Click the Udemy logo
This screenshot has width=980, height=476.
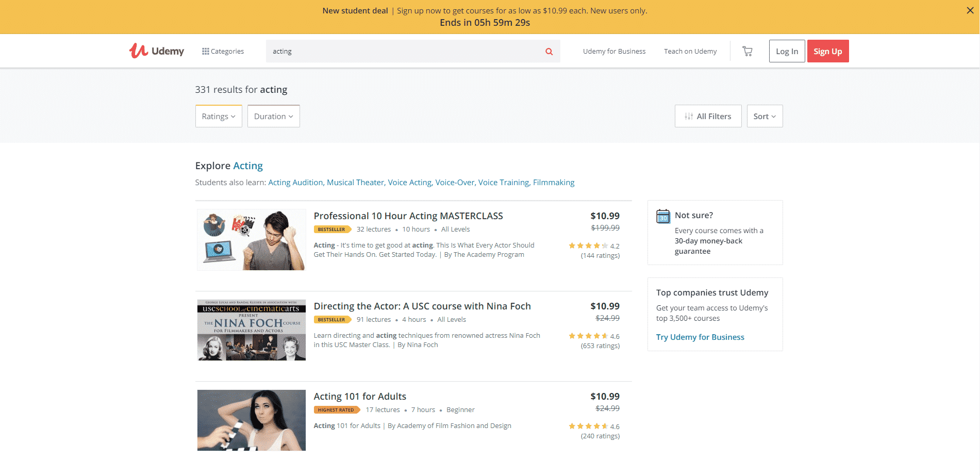(x=157, y=51)
